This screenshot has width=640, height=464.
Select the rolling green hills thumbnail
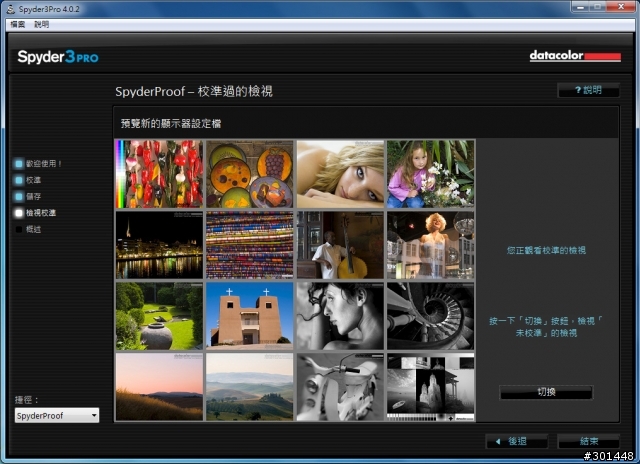(x=249, y=387)
